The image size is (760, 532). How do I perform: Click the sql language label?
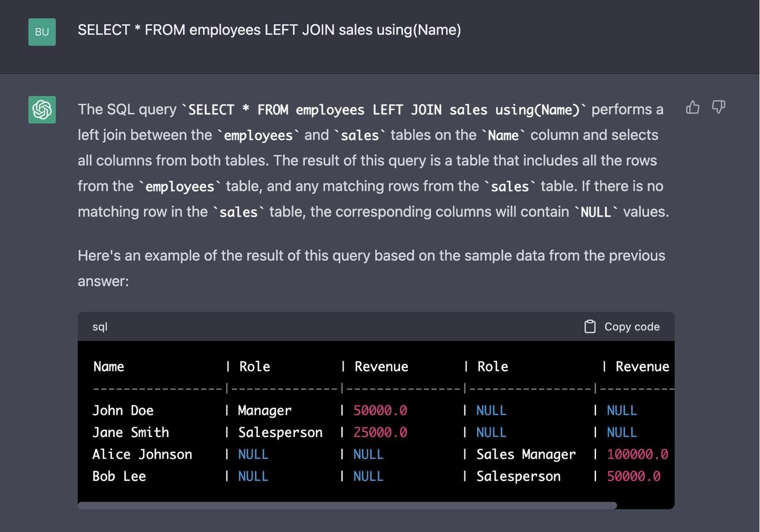[100, 327]
